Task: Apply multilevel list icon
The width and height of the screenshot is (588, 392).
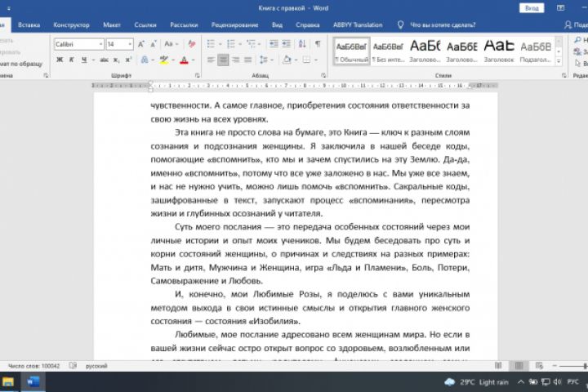Action: tap(251, 44)
